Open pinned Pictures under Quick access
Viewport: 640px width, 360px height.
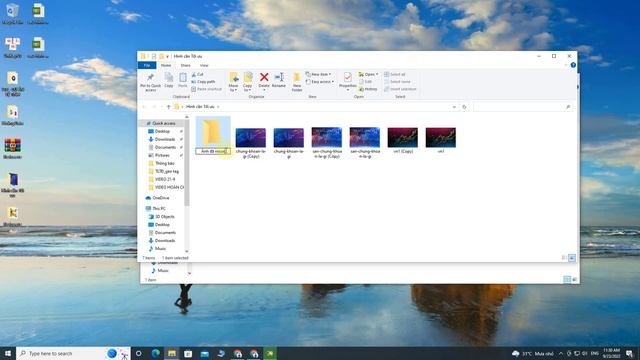tap(162, 155)
